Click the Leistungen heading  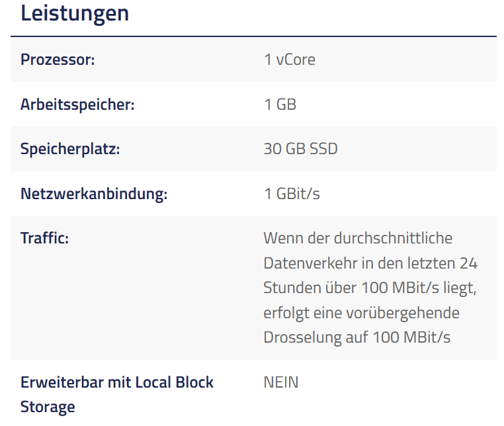pos(75,13)
